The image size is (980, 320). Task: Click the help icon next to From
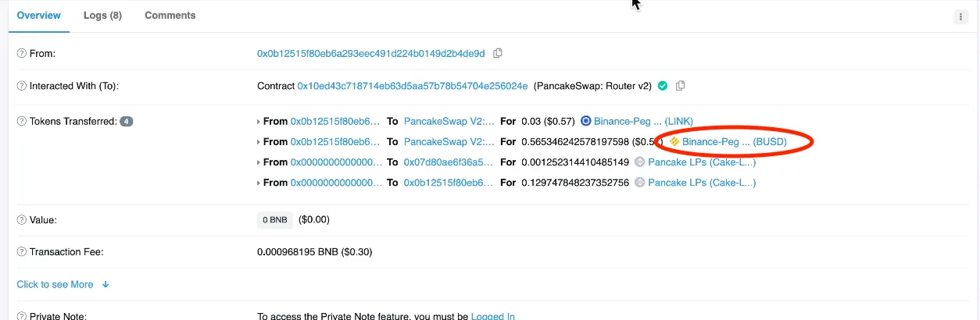[x=22, y=54]
